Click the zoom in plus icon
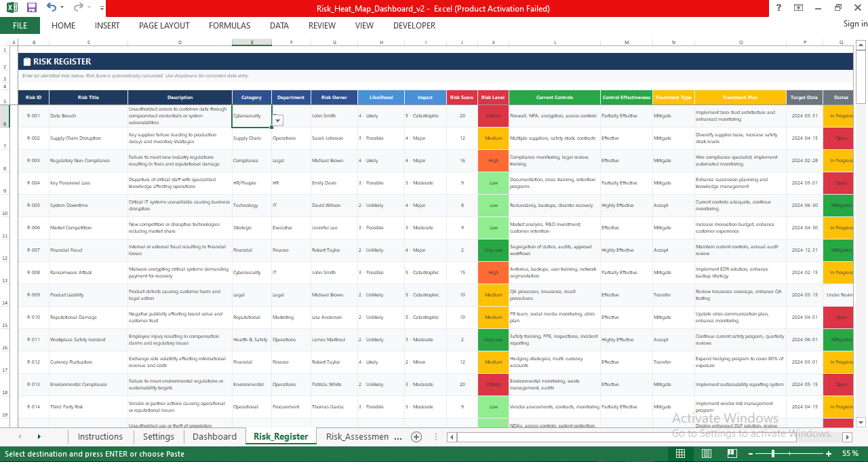This screenshot has width=868, height=462. (829, 453)
